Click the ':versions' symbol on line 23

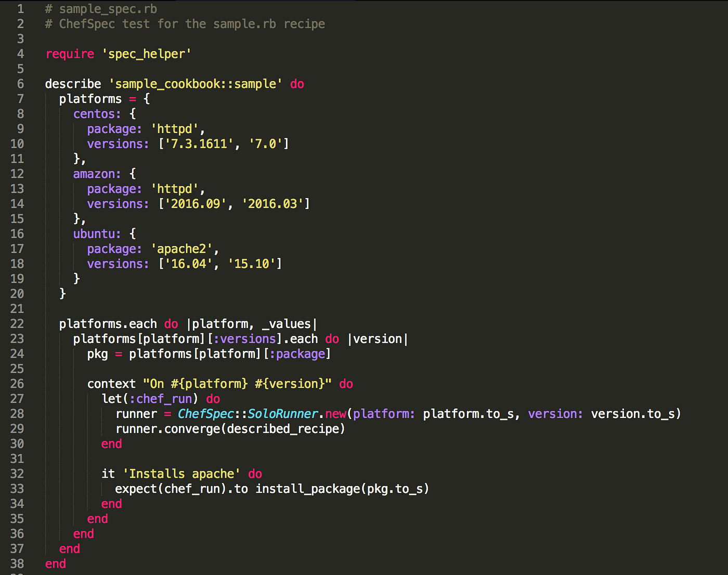245,339
